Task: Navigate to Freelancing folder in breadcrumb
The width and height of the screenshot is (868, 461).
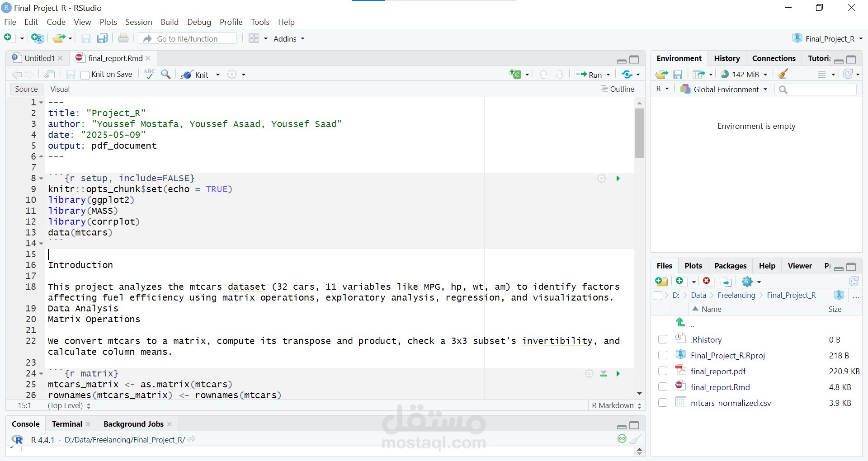Action: [x=736, y=295]
